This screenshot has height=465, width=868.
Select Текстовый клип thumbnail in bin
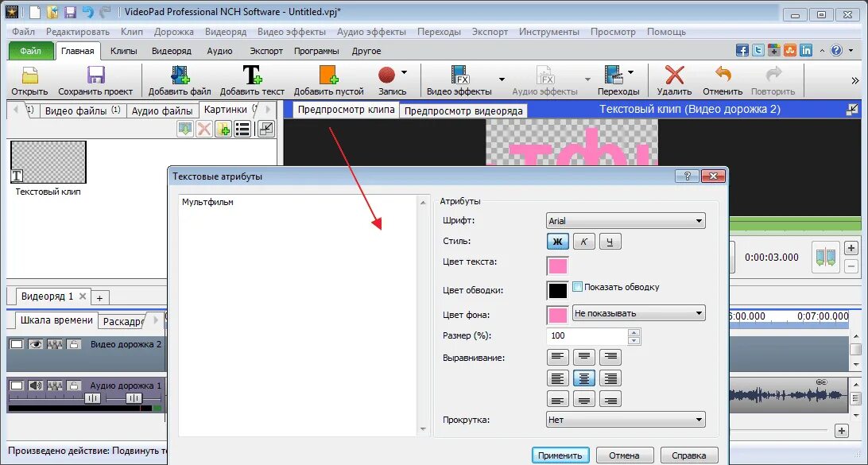(48, 162)
